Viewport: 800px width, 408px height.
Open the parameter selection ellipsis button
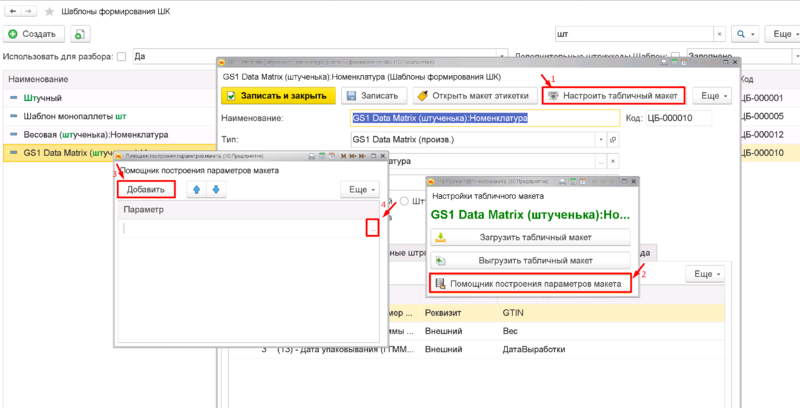tap(373, 228)
